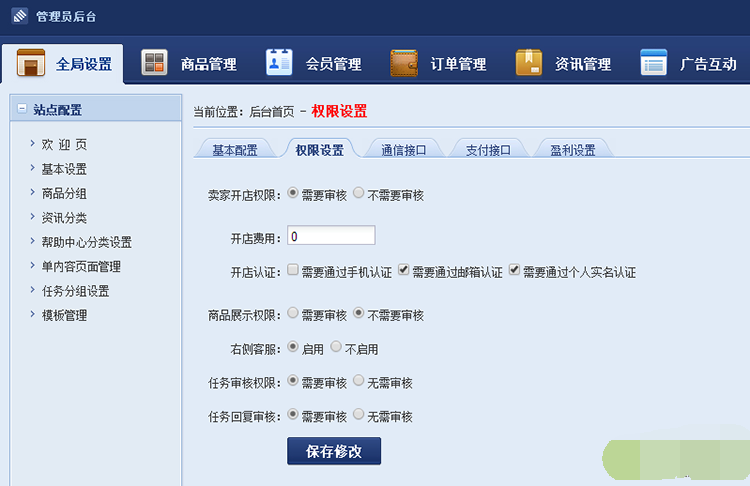Select 不启用 for 右侧客服
This screenshot has width=750, height=486.
click(x=336, y=346)
